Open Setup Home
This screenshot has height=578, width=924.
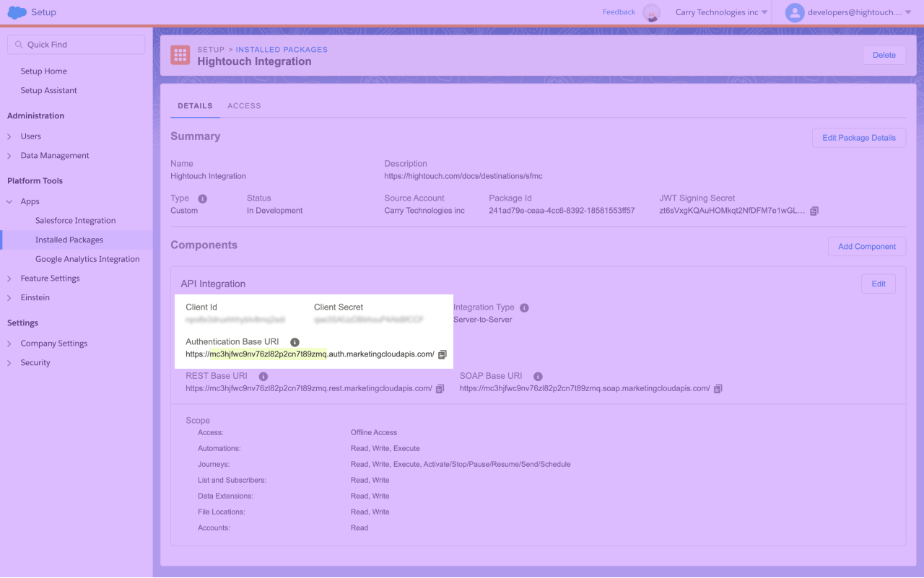pyautogui.click(x=43, y=71)
